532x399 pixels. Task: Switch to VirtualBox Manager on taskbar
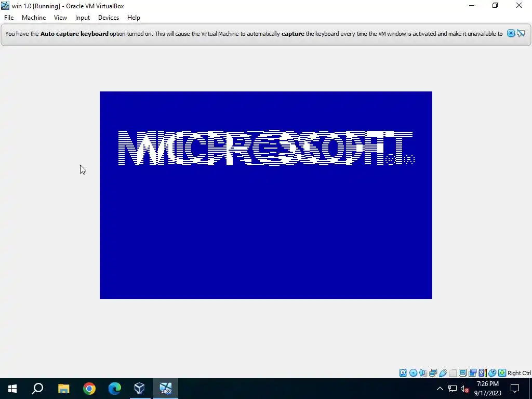[x=139, y=389]
